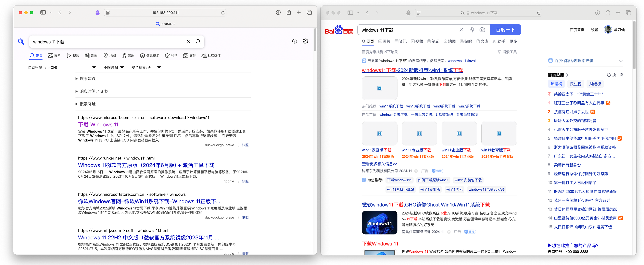The image size is (644, 265).
Task: Select 民生榜 hot list tab
Action: coord(575,84)
